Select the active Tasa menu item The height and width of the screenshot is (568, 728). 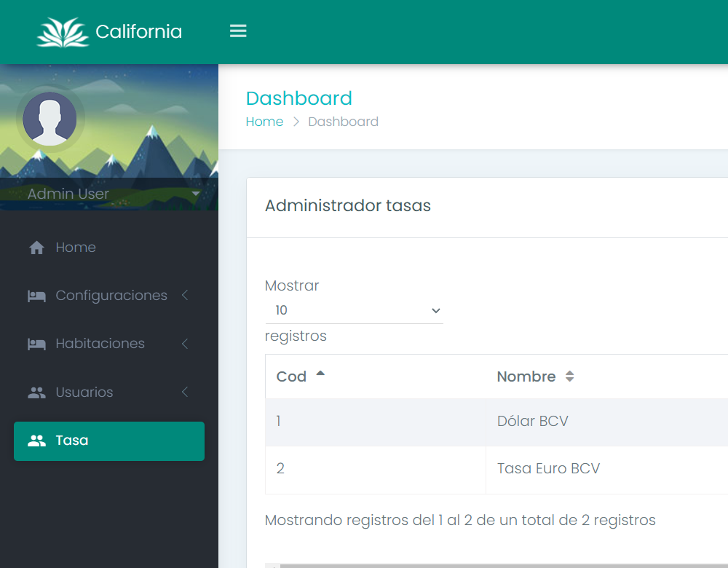pos(109,441)
